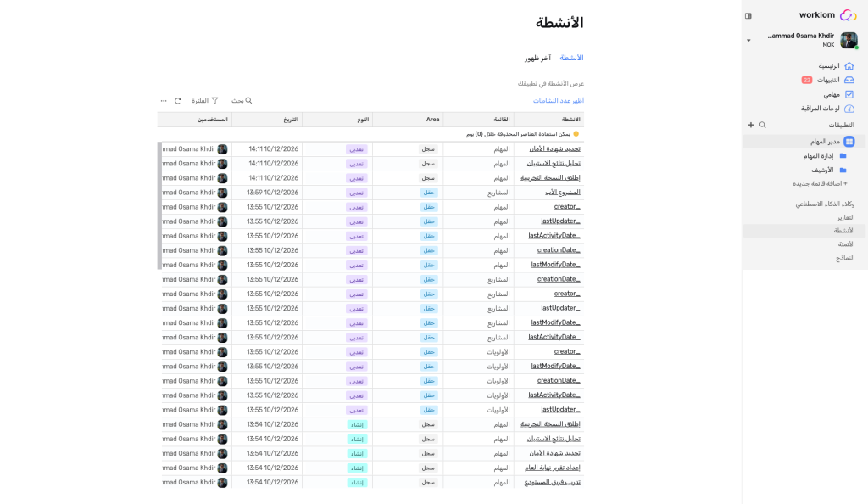Viewport: 868px width, 504px height.
Task: Search apps with the sidebar magnifier
Action: [763, 126]
